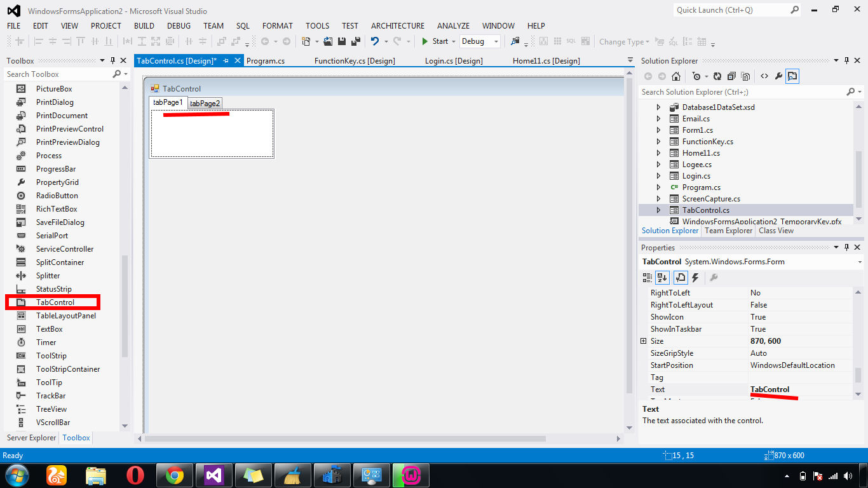868x488 pixels.
Task: Toggle auto-hide pin on Solution Explorer panel
Action: pos(846,61)
